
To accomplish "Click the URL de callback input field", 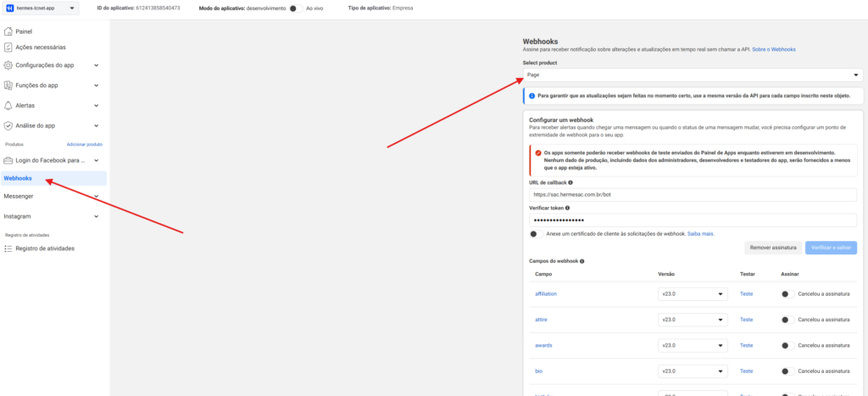I will tap(693, 195).
